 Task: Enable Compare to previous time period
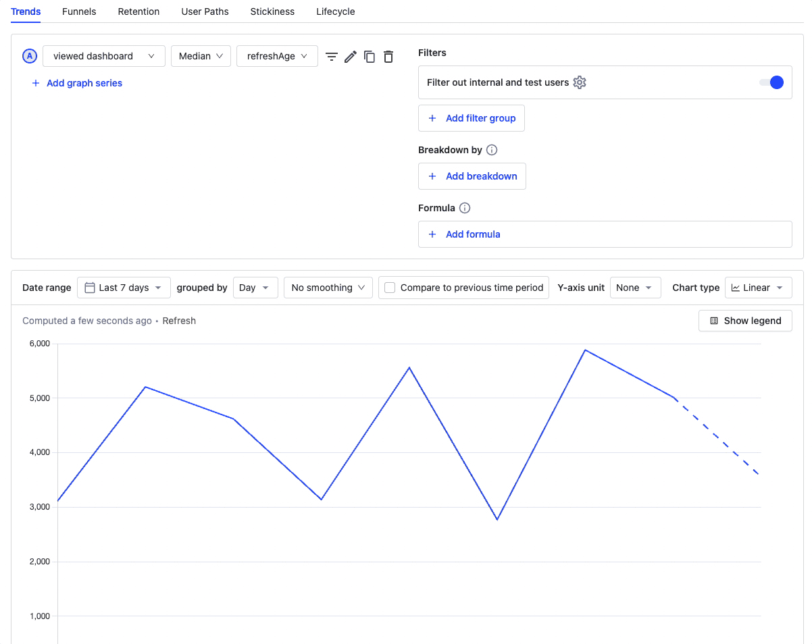tap(389, 287)
